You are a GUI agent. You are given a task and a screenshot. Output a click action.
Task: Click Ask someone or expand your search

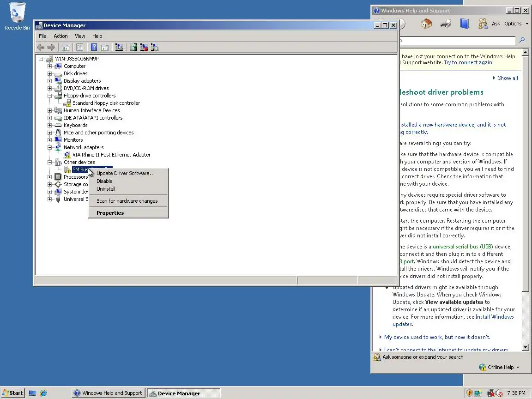(x=423, y=357)
